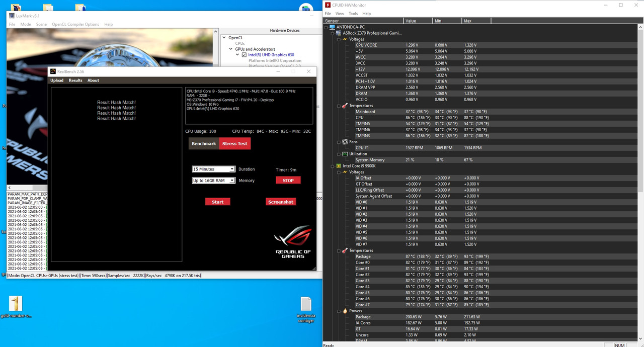Image resolution: width=644 pixels, height=347 pixels.
Task: Open HWMonitor File menu
Action: [328, 14]
